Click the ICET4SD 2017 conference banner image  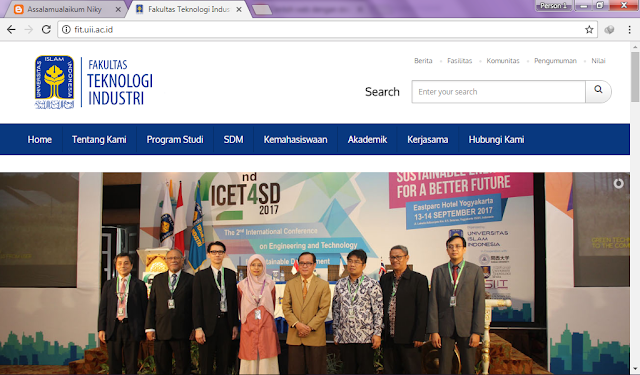click(315, 273)
